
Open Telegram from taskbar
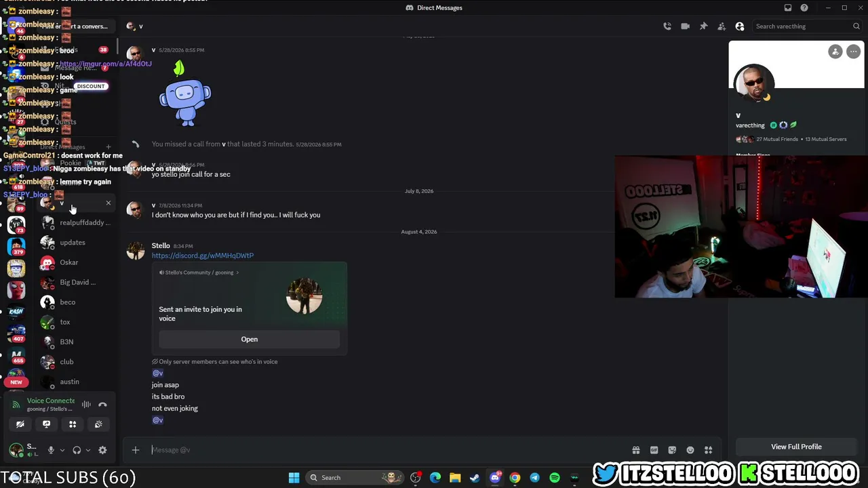click(534, 478)
